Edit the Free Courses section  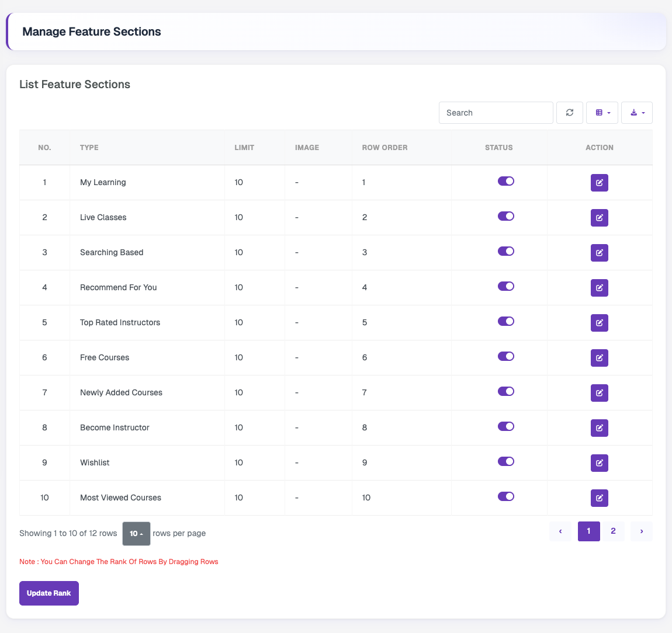pos(599,358)
